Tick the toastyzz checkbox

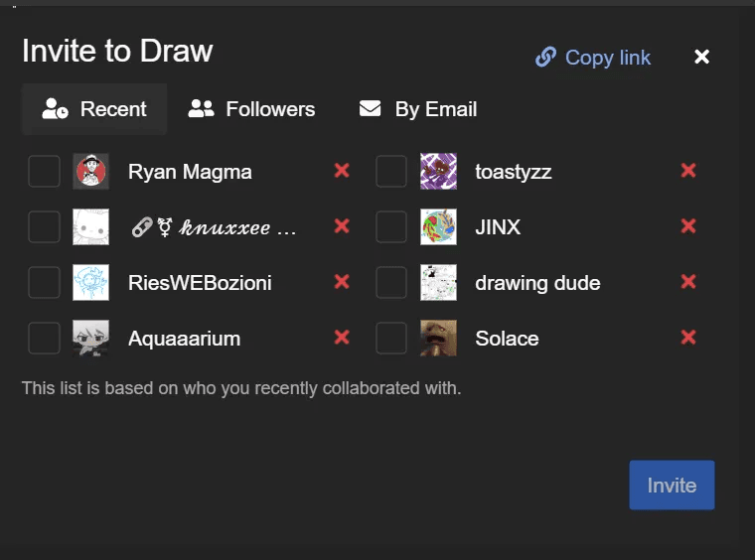click(x=391, y=171)
